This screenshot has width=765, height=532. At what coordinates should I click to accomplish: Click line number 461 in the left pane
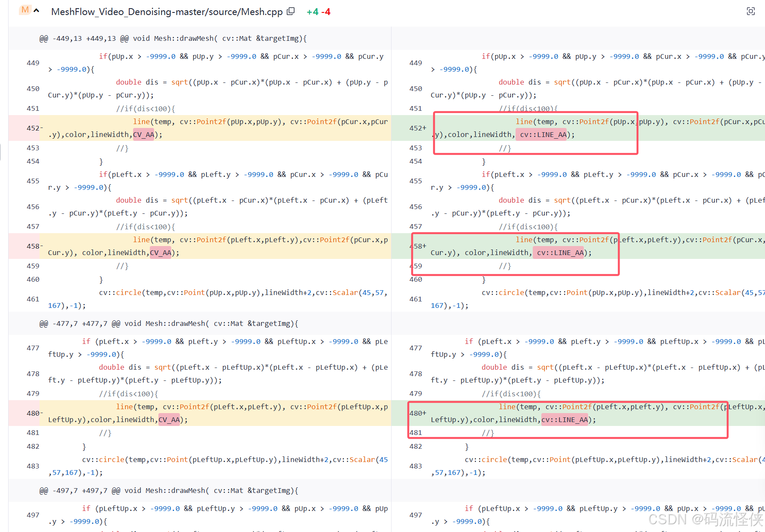(x=33, y=299)
